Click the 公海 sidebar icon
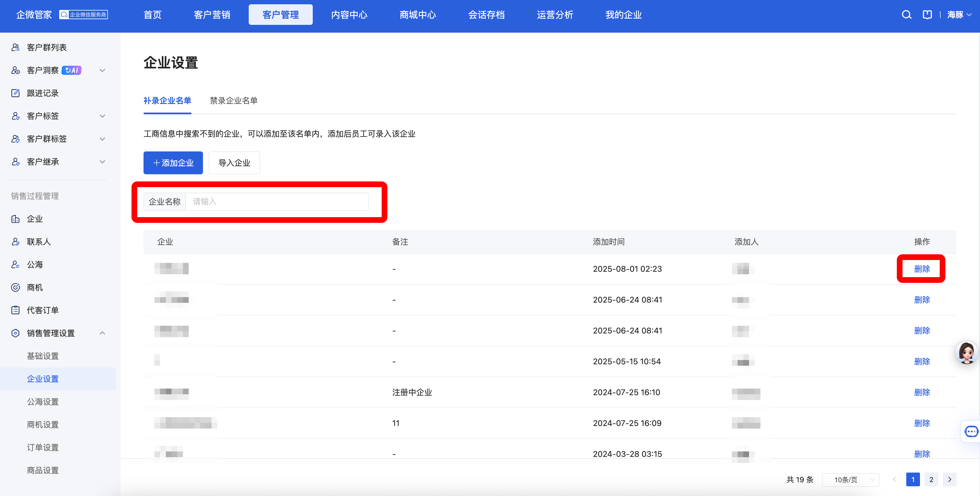The height and width of the screenshot is (496, 980). click(x=15, y=265)
